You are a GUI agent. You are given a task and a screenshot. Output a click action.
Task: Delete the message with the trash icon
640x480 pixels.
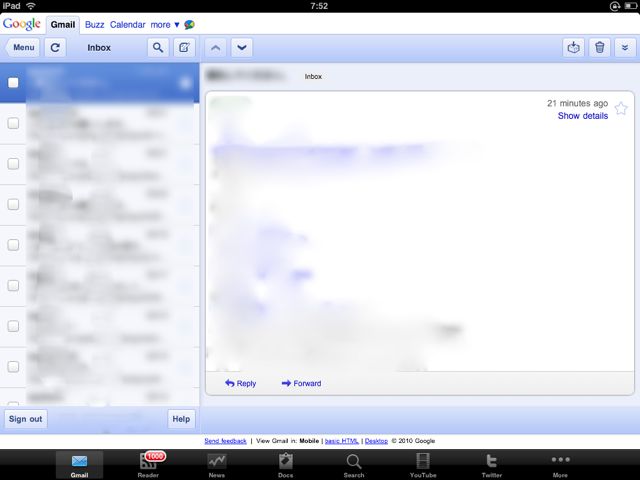pyautogui.click(x=600, y=48)
